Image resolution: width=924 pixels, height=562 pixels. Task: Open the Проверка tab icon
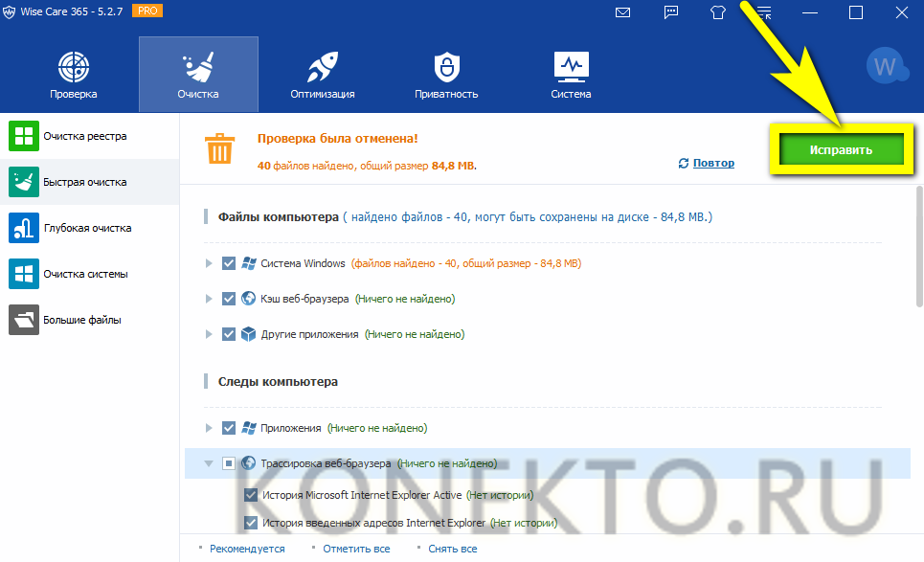pos(74,67)
